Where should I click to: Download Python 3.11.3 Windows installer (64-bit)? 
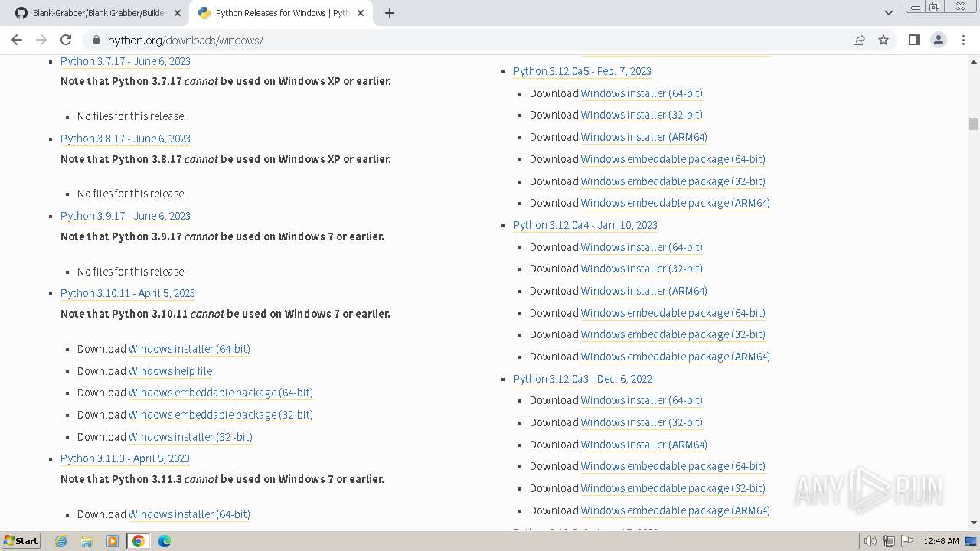click(x=189, y=514)
